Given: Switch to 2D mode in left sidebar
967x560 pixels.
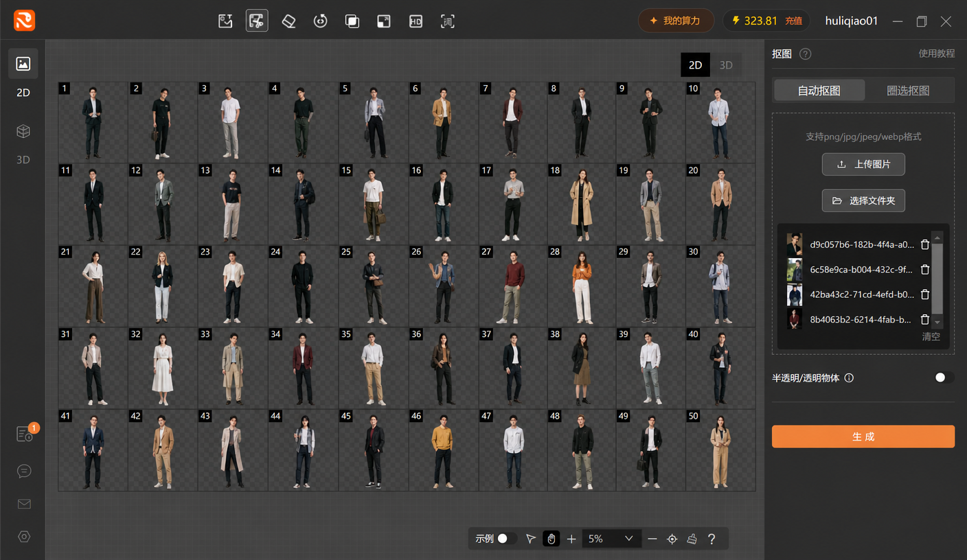Looking at the screenshot, I should tap(23, 75).
